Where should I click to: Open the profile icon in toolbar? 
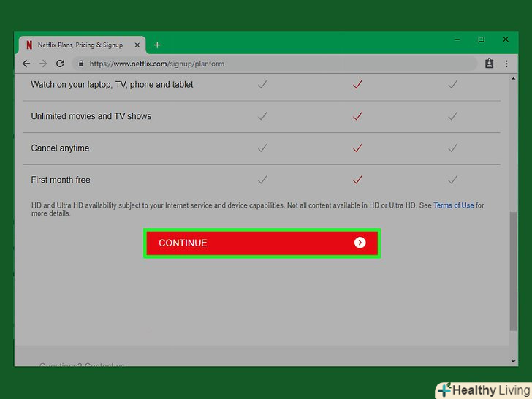click(489, 64)
